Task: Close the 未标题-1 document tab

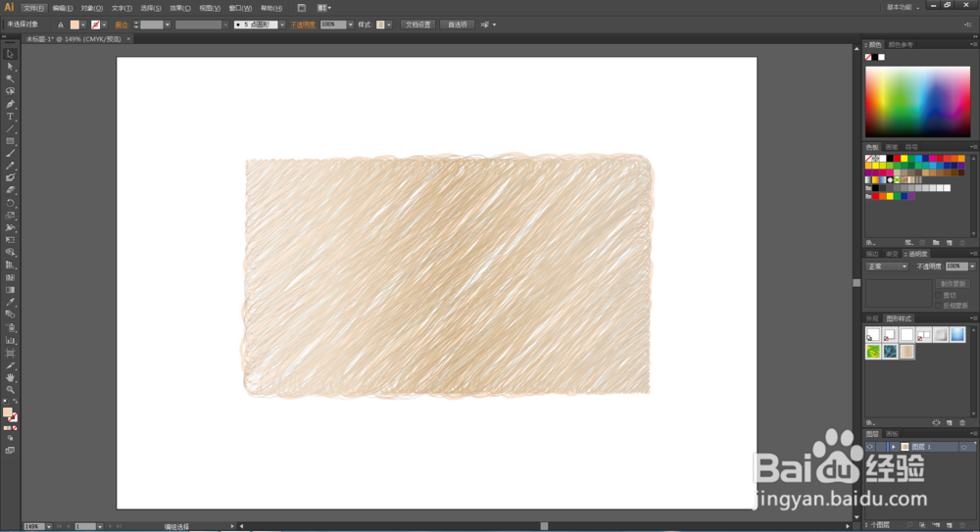Action: pyautogui.click(x=128, y=39)
